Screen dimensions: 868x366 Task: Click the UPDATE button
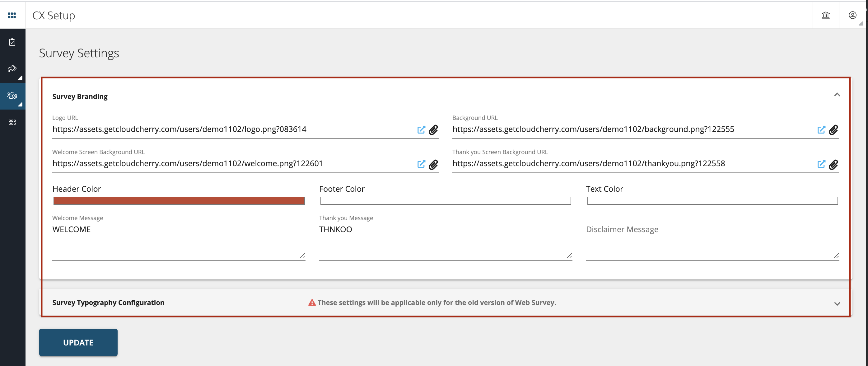(78, 342)
